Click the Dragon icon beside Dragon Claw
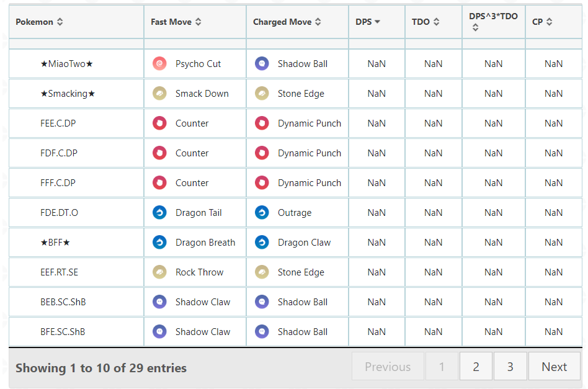Viewport: 588px width, 389px height. point(262,243)
